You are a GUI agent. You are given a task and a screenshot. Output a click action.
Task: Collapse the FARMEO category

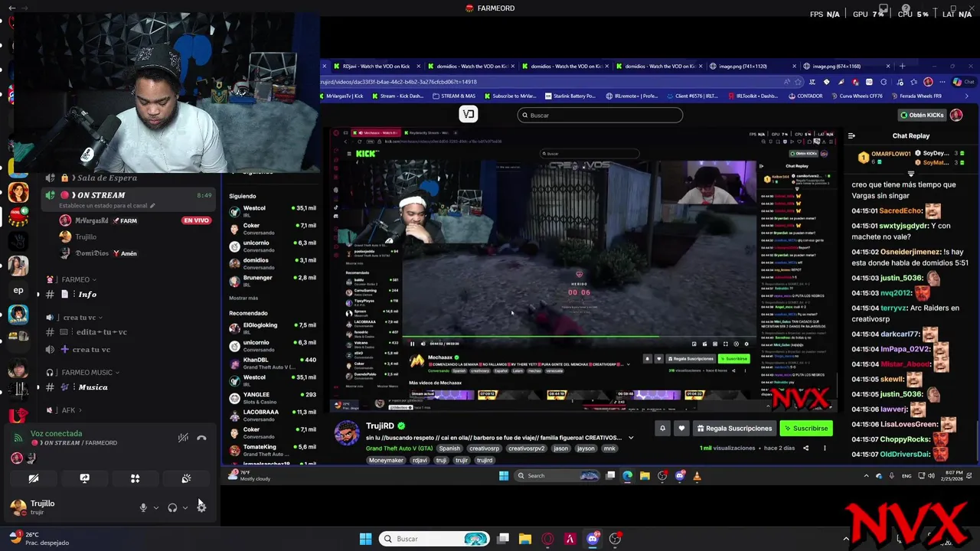[x=76, y=279]
